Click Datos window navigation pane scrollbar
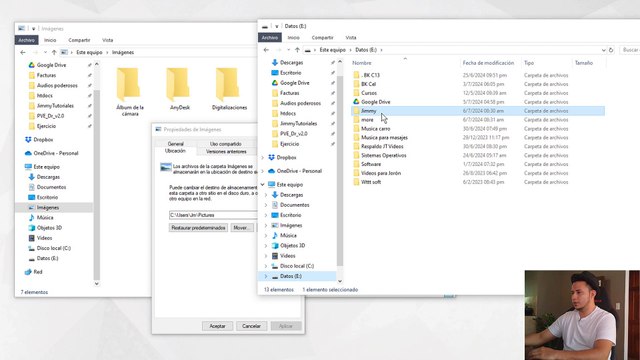The image size is (640, 360). pos(340,171)
